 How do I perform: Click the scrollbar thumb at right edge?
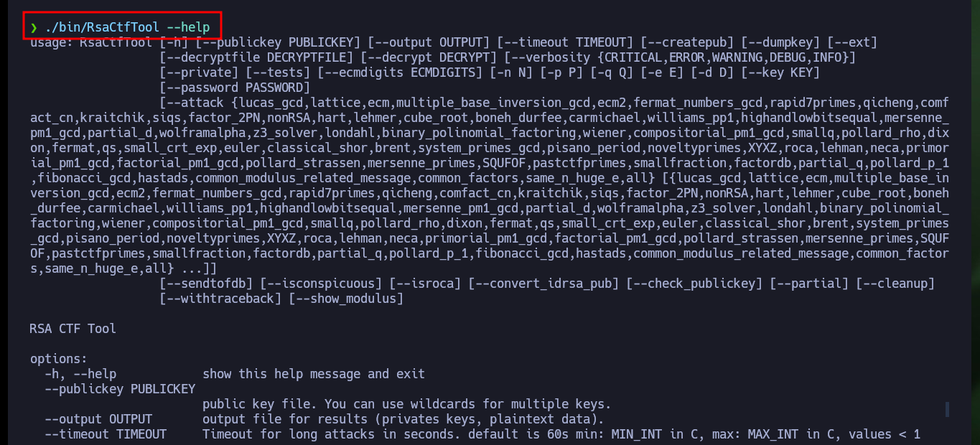[947, 409]
